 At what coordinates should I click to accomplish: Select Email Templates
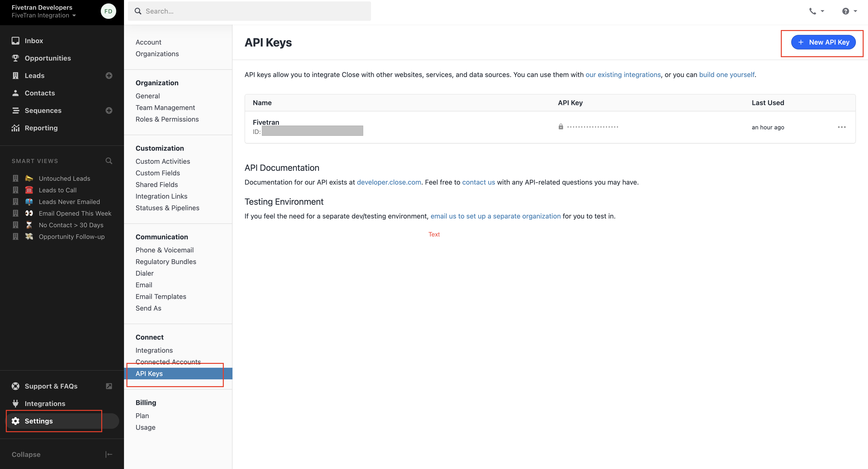pyautogui.click(x=161, y=297)
